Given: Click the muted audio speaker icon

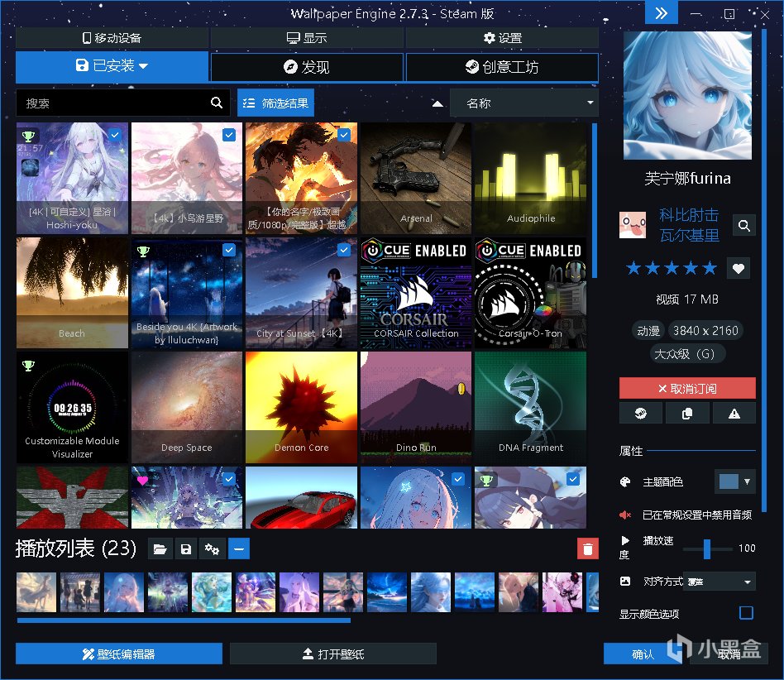Looking at the screenshot, I should [x=625, y=515].
